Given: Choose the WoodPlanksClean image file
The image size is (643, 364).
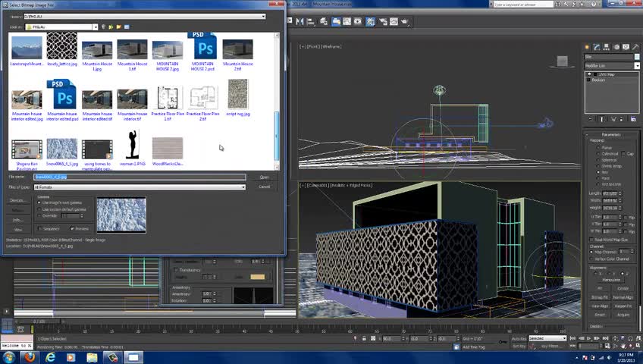Looking at the screenshot, I should (x=168, y=149).
